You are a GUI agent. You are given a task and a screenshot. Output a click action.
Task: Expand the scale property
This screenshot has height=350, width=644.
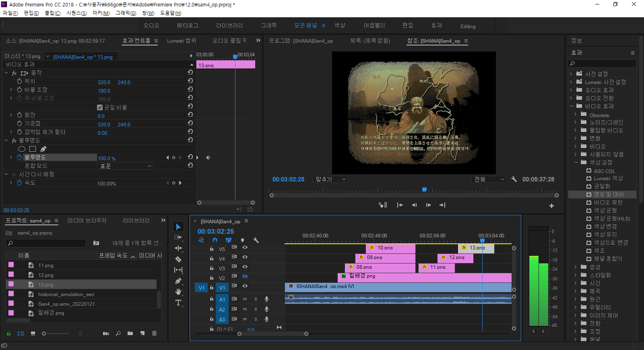click(x=11, y=90)
